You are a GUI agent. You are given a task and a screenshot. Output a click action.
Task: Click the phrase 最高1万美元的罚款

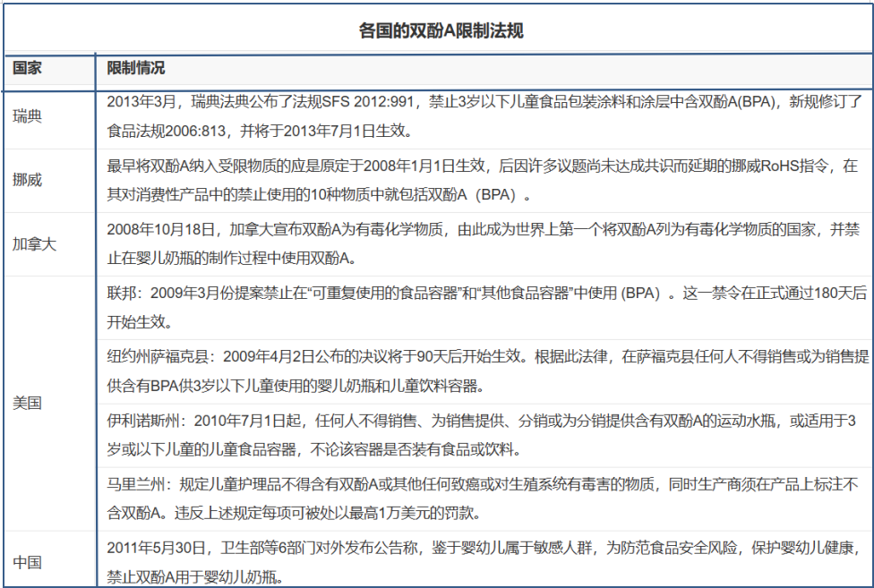(423, 514)
